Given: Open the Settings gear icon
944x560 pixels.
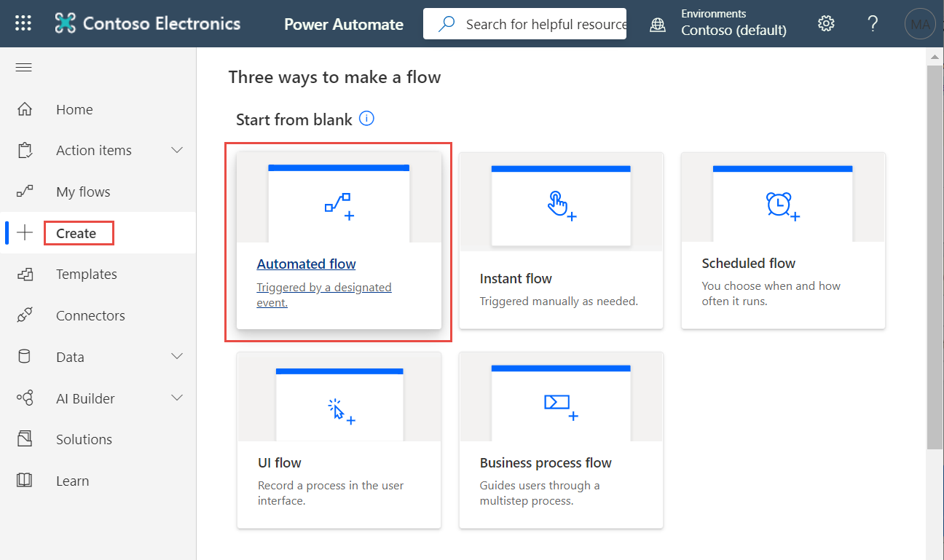Looking at the screenshot, I should click(x=826, y=23).
